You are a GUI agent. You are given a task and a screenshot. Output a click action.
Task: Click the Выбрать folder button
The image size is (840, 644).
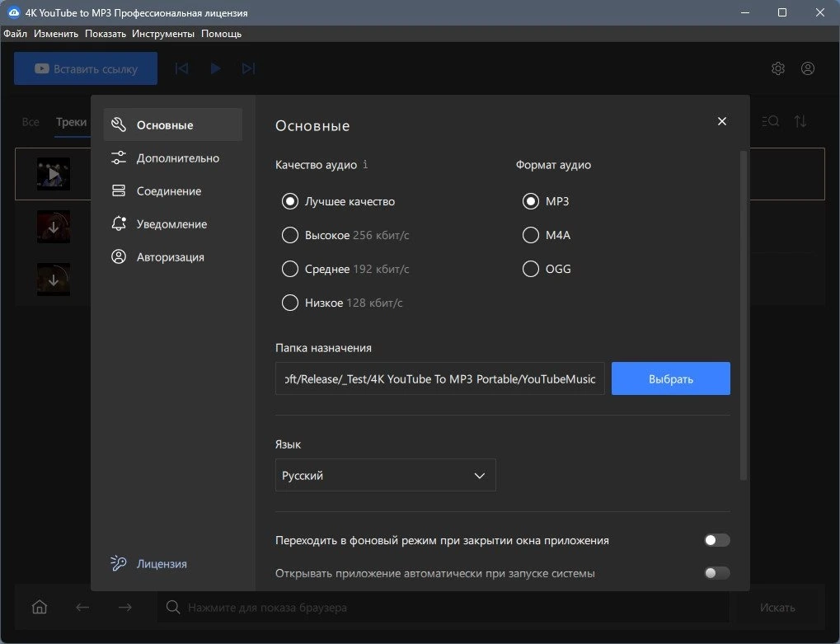tap(671, 378)
